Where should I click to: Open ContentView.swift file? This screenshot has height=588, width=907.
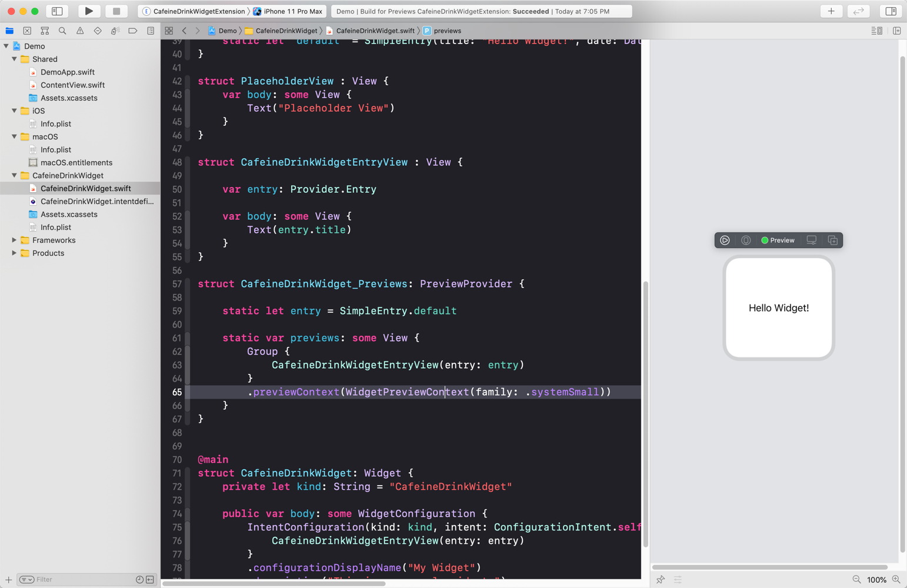pyautogui.click(x=72, y=85)
